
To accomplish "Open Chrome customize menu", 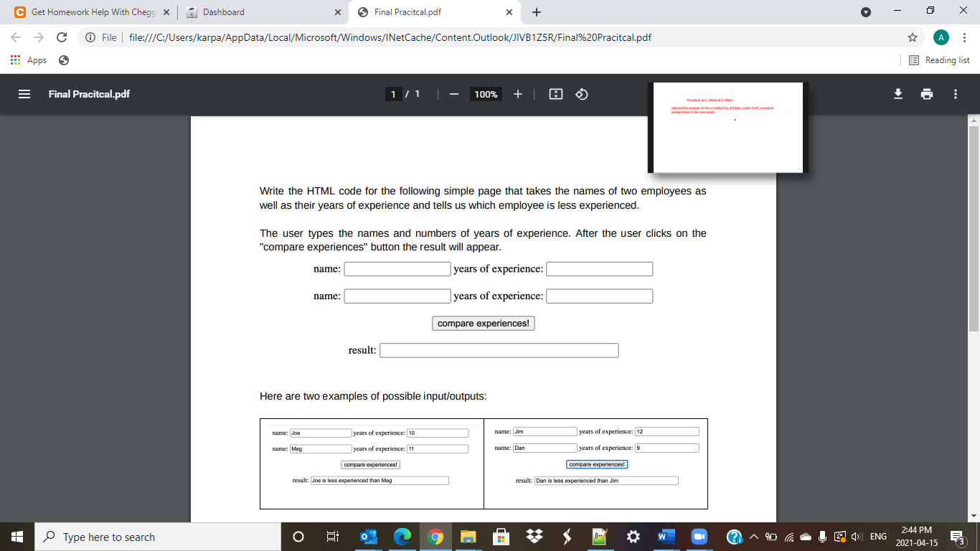I will pyautogui.click(x=965, y=37).
